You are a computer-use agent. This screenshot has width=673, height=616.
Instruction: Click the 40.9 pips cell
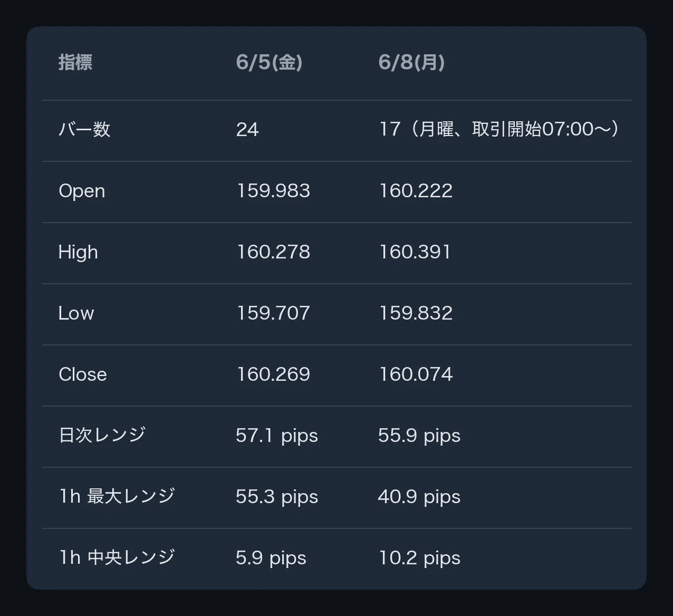point(419,497)
